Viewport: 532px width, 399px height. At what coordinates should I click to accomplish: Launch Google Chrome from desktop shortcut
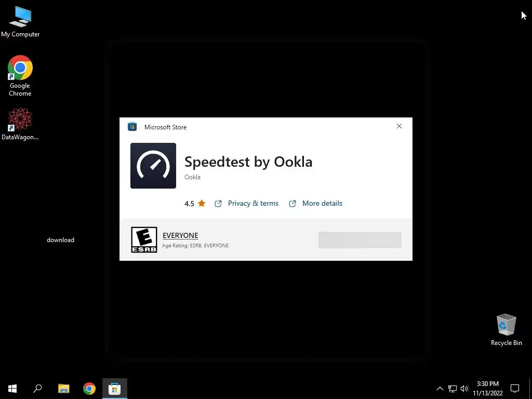click(x=20, y=76)
